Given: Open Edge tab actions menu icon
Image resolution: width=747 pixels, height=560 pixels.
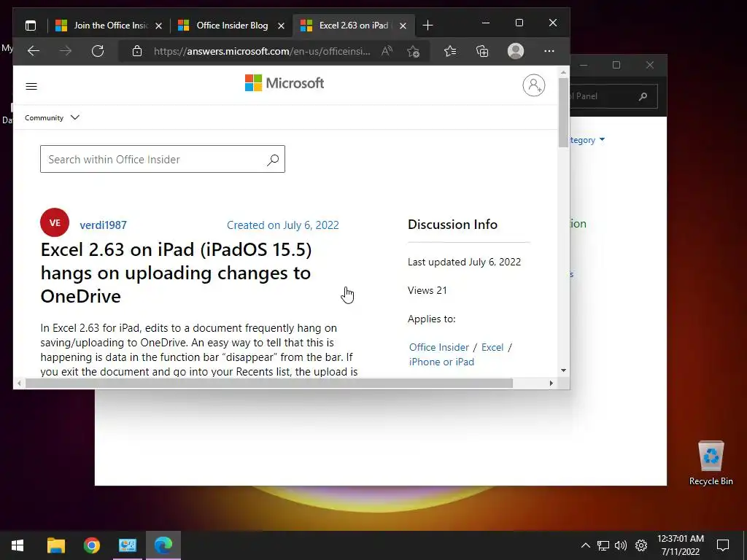Looking at the screenshot, I should click(x=31, y=26).
